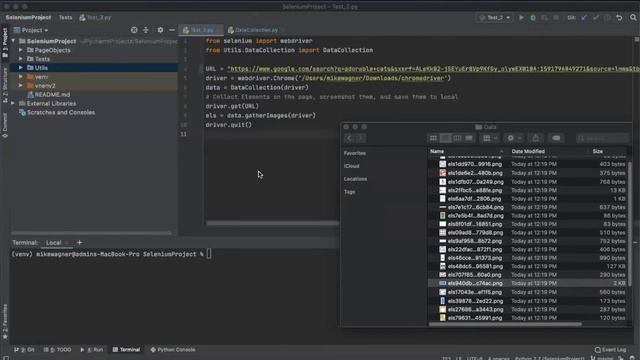Open Search Everywhere magnifier icon

pyautogui.click(x=633, y=18)
